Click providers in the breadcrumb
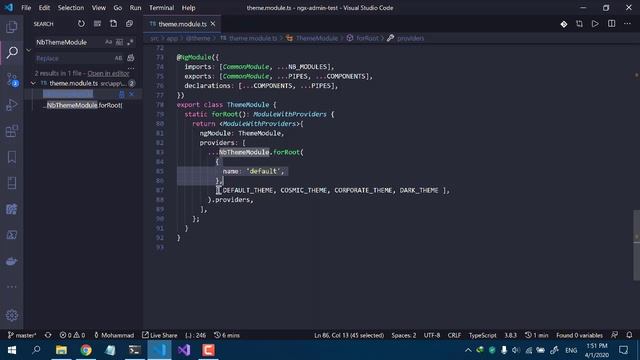This screenshot has height=360, width=640. coord(411,38)
